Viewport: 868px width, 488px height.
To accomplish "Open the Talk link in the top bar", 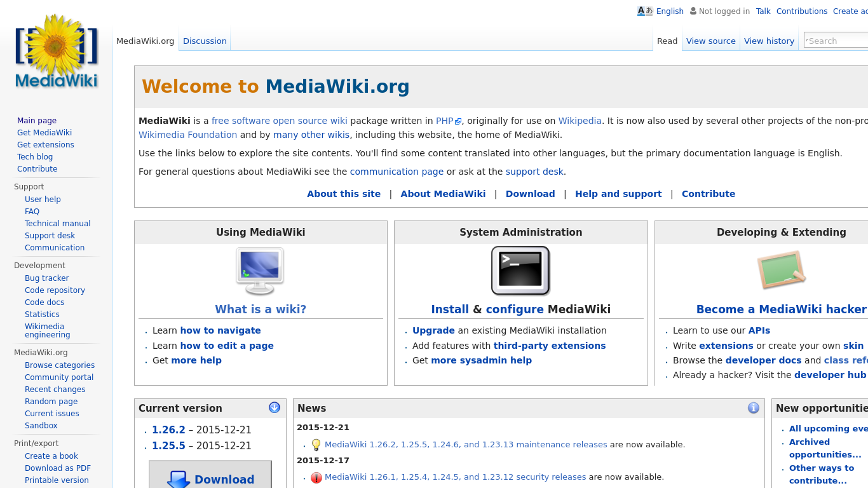I will [763, 11].
